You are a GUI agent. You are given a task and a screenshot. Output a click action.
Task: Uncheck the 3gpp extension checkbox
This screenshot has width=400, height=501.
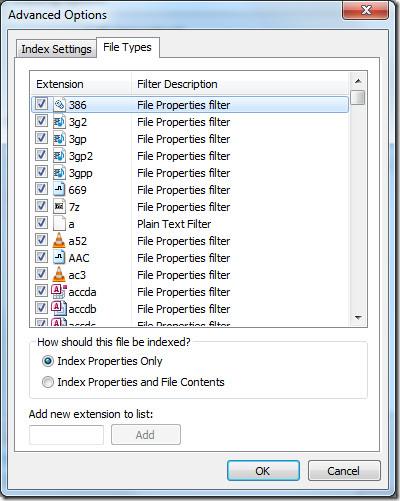pos(41,172)
